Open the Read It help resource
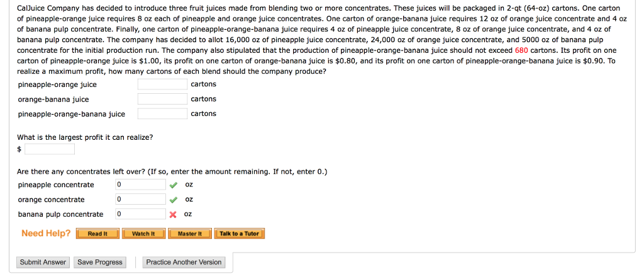Screen dimensions: 644x279 [x=97, y=234]
